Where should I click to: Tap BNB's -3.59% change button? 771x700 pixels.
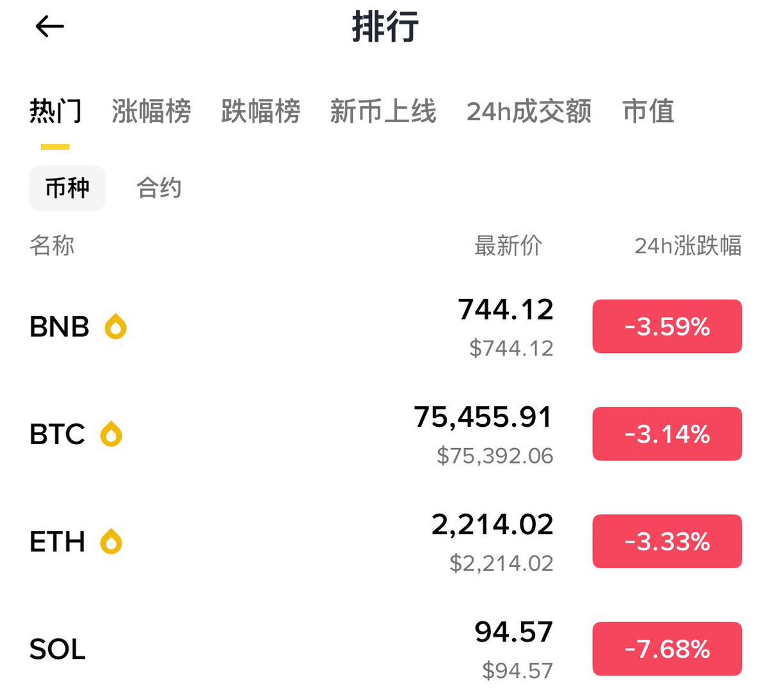[667, 327]
